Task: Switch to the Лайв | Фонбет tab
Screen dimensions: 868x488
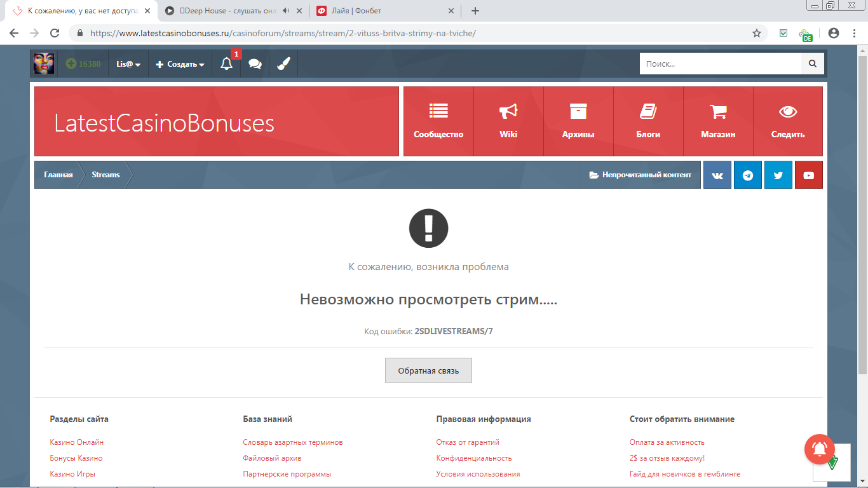Action: [381, 11]
